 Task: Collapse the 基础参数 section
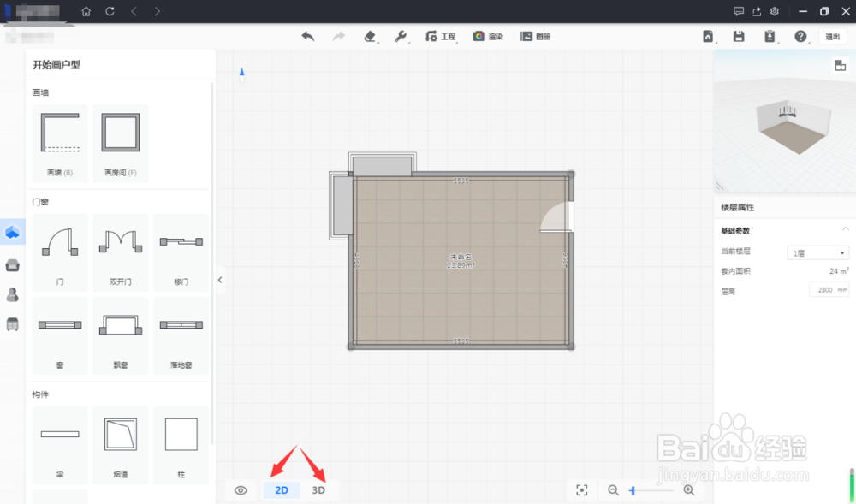point(845,229)
